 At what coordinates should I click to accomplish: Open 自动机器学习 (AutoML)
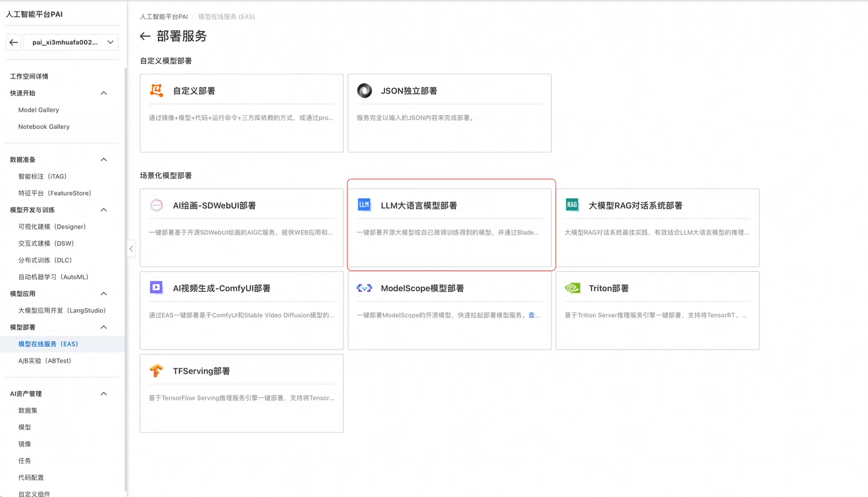coord(54,276)
